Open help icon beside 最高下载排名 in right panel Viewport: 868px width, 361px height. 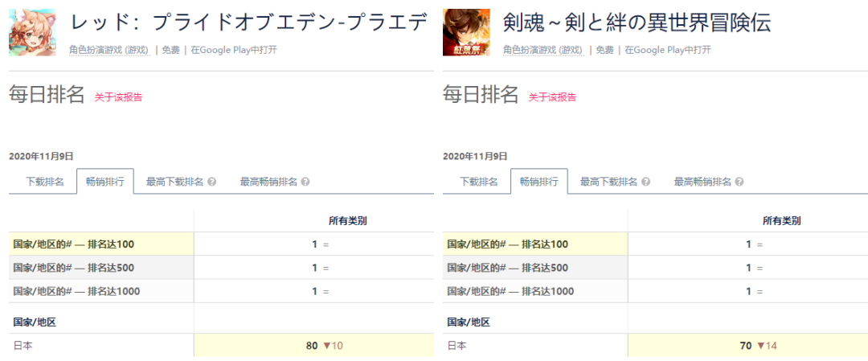[x=646, y=182]
